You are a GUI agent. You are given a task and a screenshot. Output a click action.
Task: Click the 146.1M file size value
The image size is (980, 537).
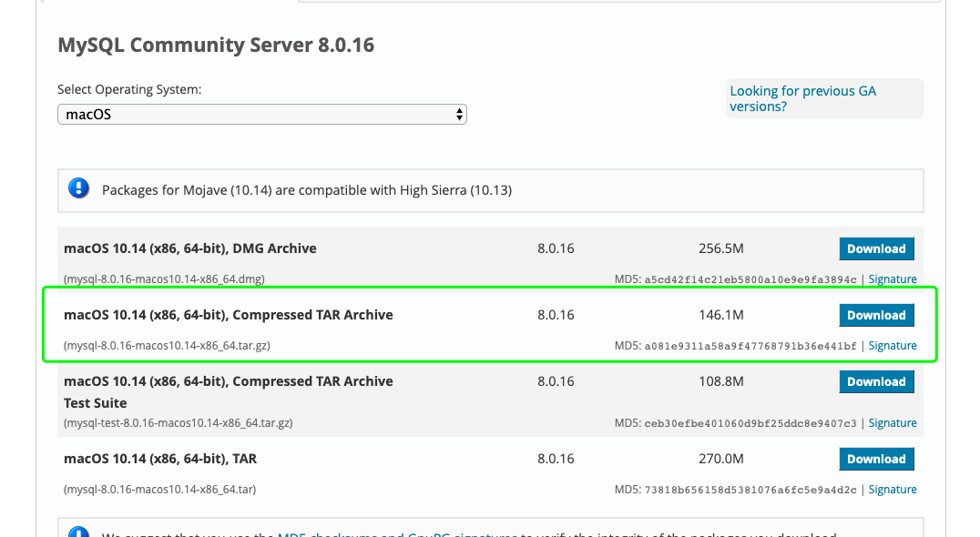(721, 315)
